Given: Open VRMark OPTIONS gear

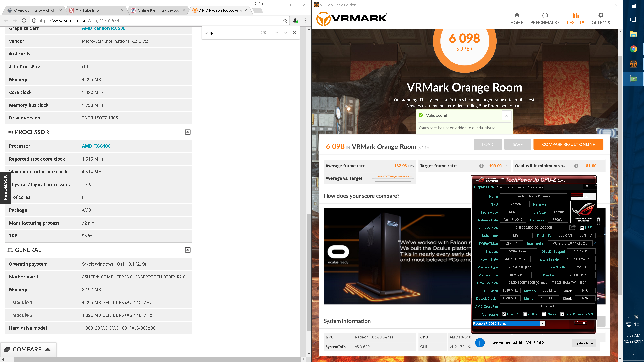Looking at the screenshot, I should click(601, 19).
